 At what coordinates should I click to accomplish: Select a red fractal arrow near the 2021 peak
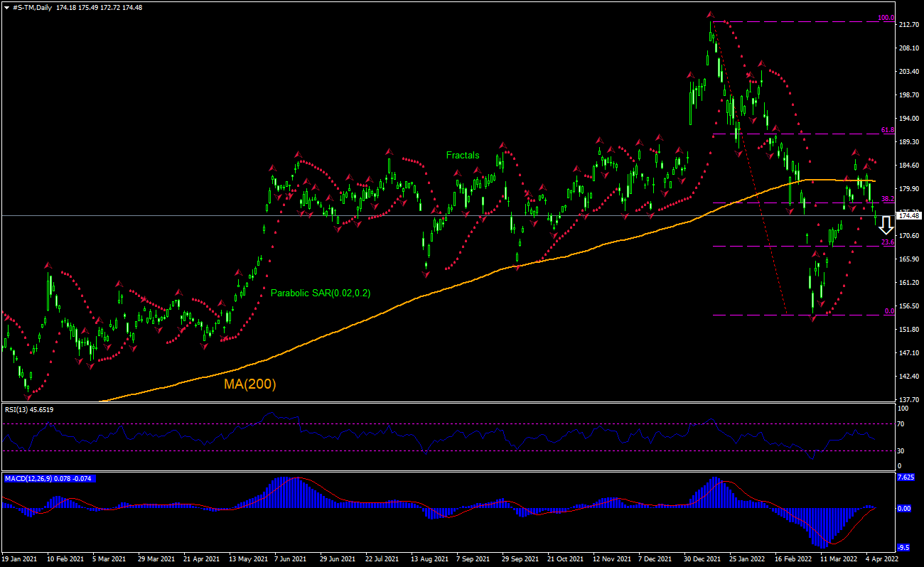pos(709,13)
